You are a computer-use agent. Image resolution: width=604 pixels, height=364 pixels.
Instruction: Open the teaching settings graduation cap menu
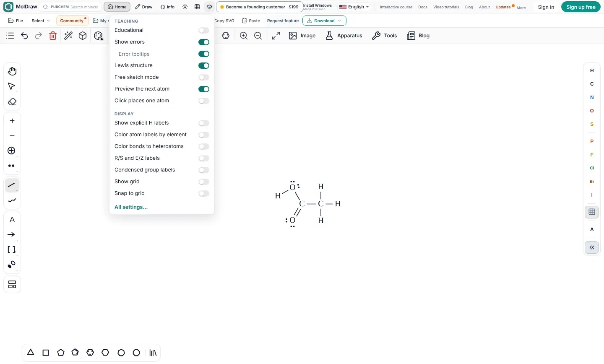pyautogui.click(x=209, y=7)
